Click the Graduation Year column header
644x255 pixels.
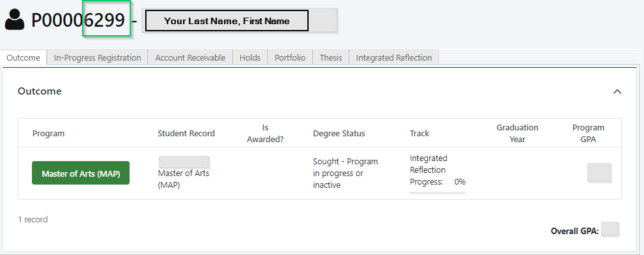[517, 133]
